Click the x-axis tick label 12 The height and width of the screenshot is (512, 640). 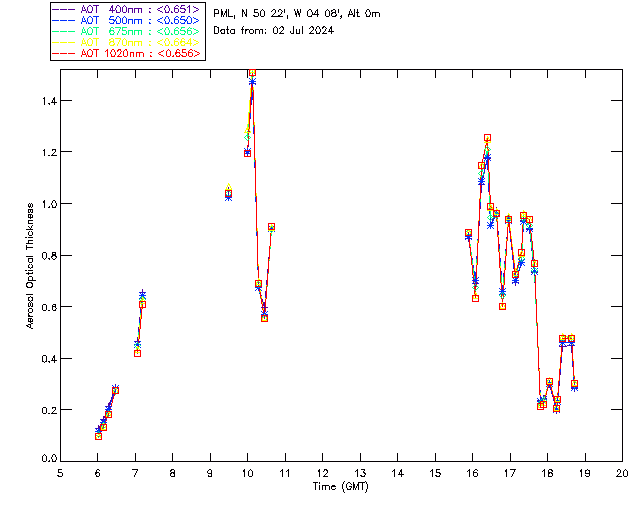pos(322,473)
